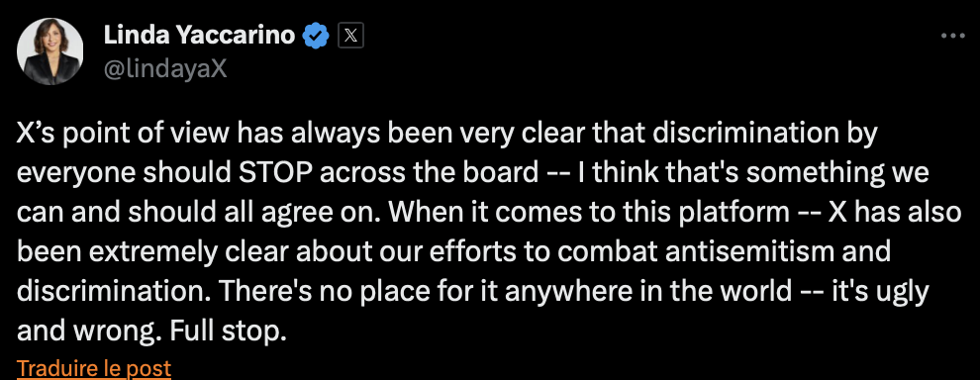Screen dimensions: 980x380
Task: Click the word STOP in the post
Action: (275, 173)
